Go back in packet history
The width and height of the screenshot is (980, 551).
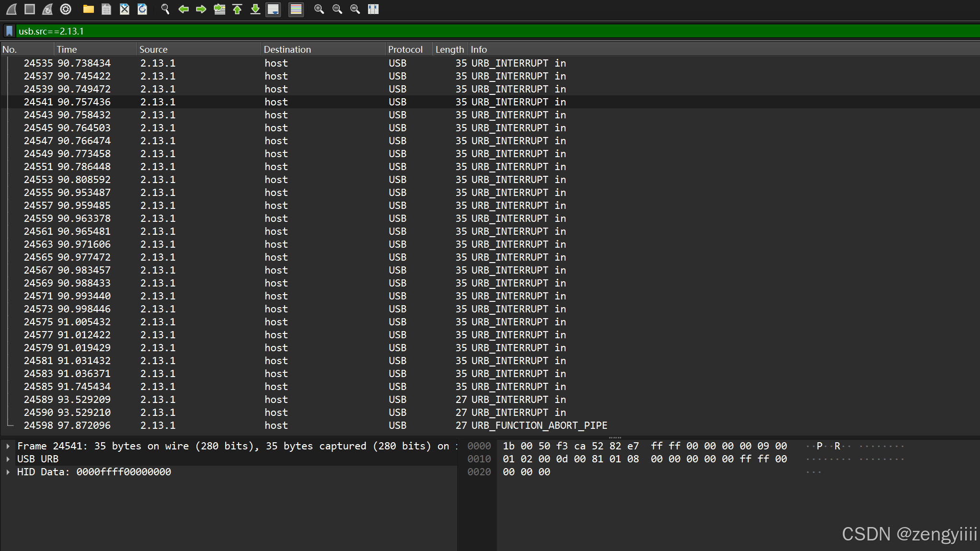click(x=184, y=9)
